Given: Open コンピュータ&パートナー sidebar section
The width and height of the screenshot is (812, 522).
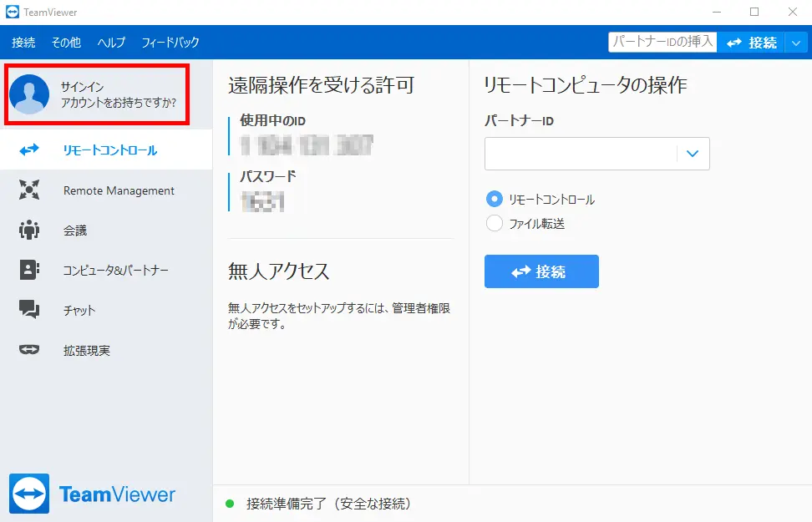Looking at the screenshot, I should click(x=106, y=270).
